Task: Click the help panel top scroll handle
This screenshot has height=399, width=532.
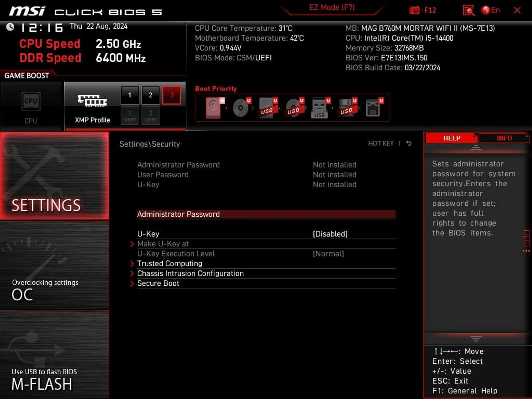Action: click(476, 148)
